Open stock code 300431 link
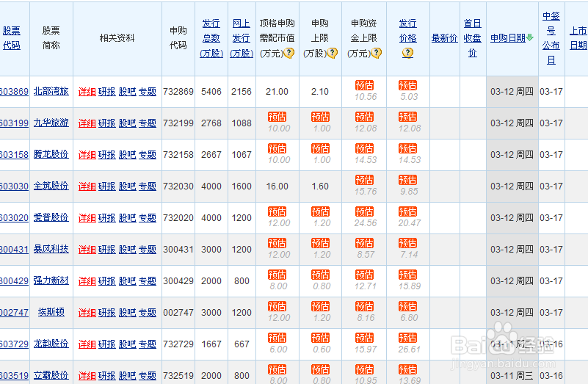Screen dimensions: 588x384 14,249
